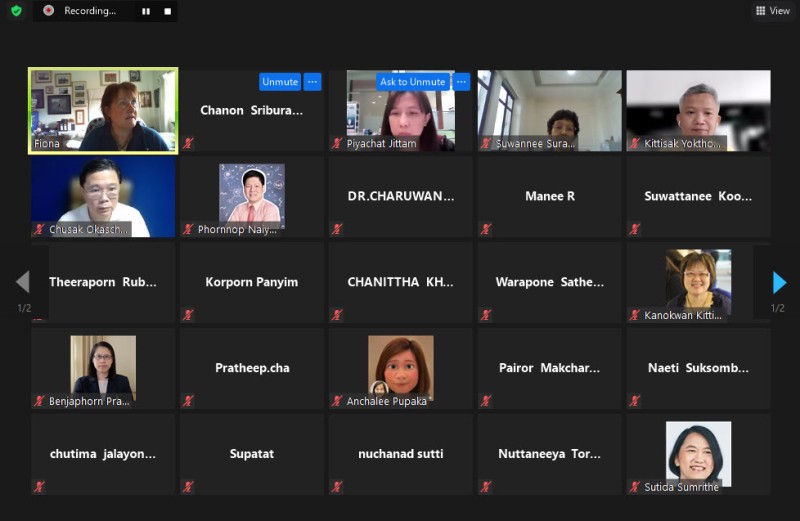The image size is (800, 521).
Task: Open more options on Piyachat Jittam tile
Action: click(461, 82)
